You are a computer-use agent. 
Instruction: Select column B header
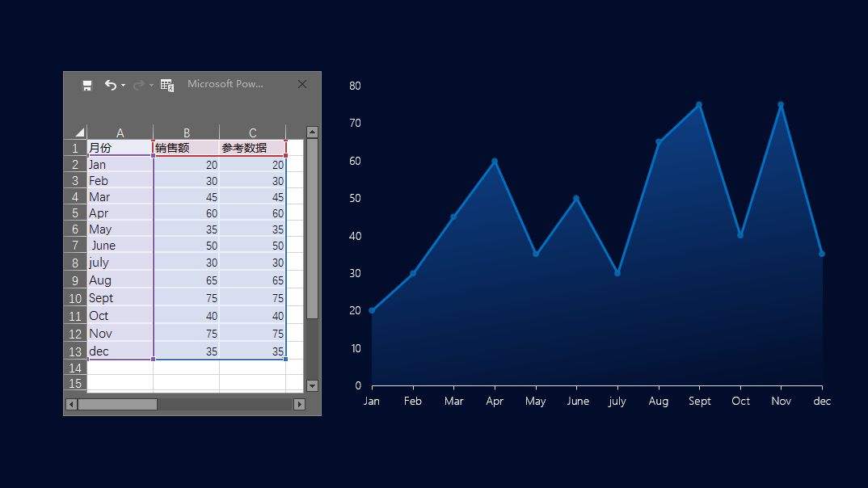[x=187, y=133]
